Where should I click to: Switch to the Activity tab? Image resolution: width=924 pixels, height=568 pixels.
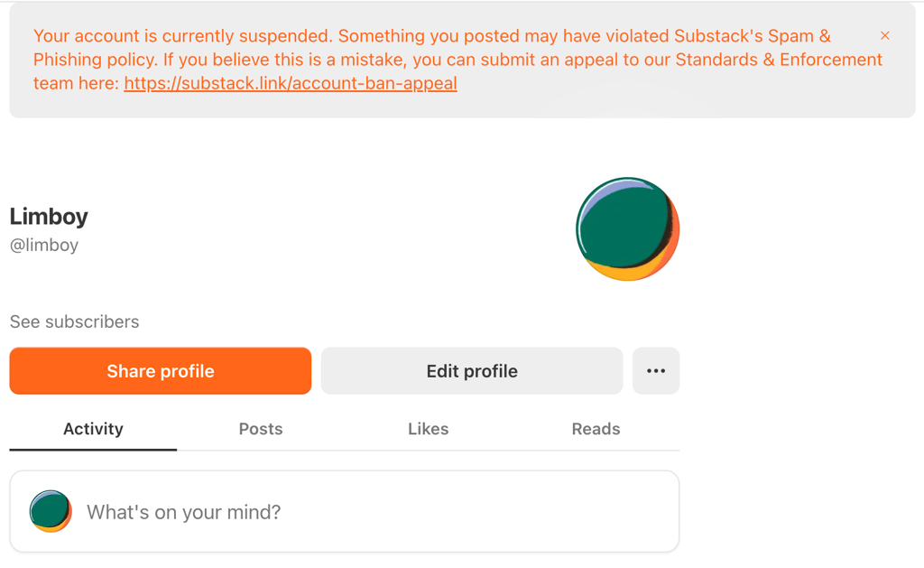click(93, 429)
